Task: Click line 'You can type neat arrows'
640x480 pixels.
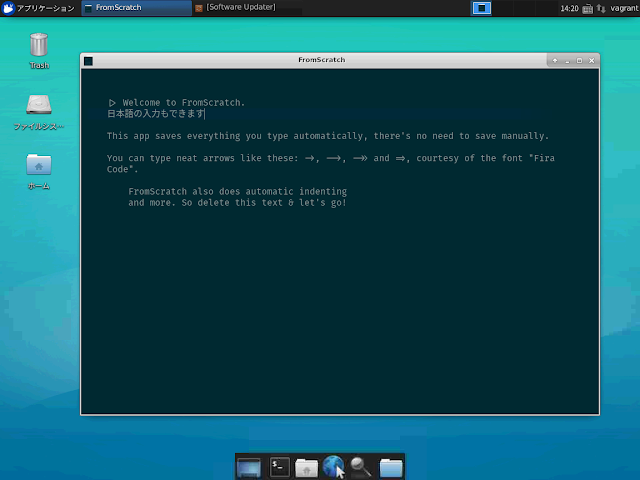Action: coord(331,158)
